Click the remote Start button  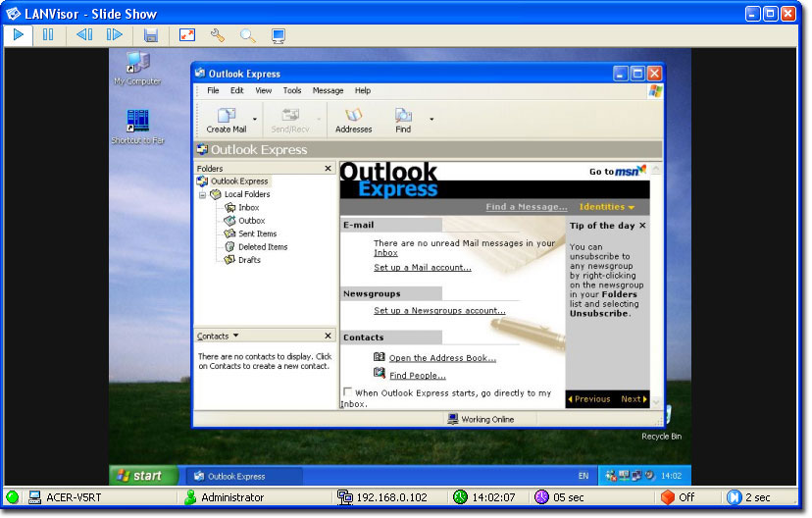pyautogui.click(x=143, y=476)
